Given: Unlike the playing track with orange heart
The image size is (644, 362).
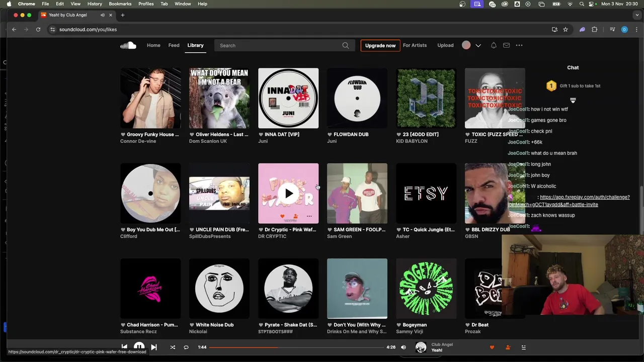Looking at the screenshot, I should click(x=492, y=347).
